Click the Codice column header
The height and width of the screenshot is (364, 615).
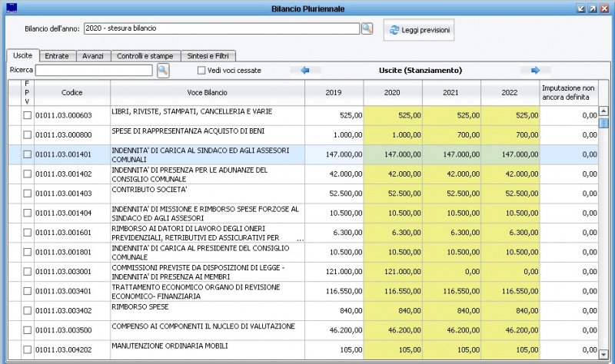tap(72, 92)
